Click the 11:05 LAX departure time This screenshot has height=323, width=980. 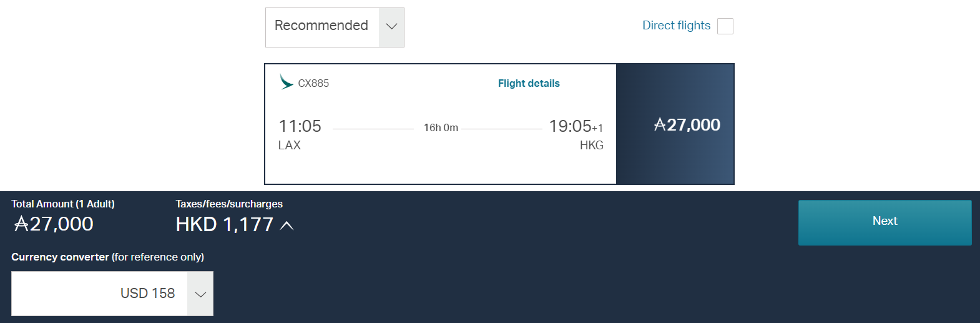[300, 126]
